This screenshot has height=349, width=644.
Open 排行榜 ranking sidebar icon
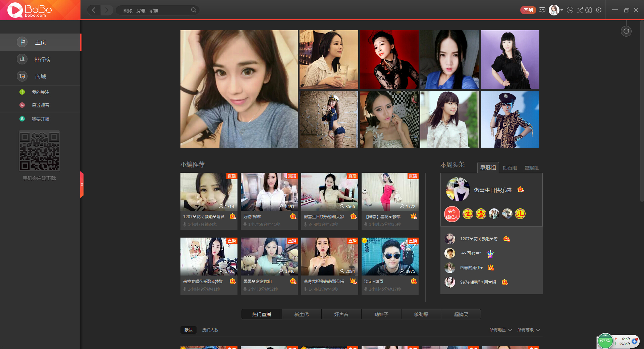click(x=22, y=59)
